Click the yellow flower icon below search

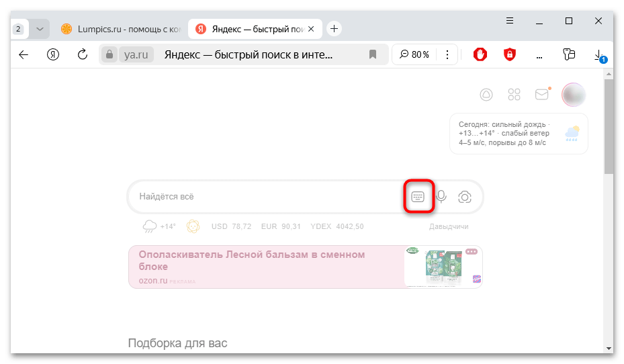(193, 226)
